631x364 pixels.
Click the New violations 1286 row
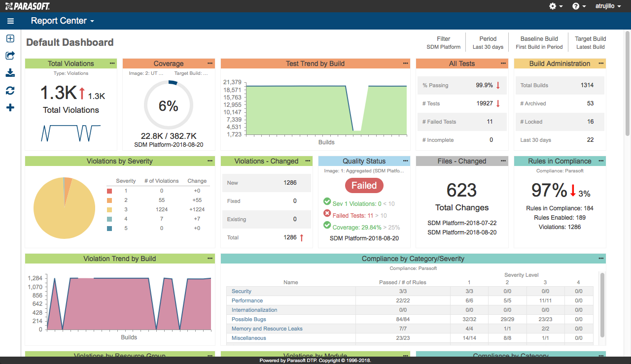pos(267,183)
